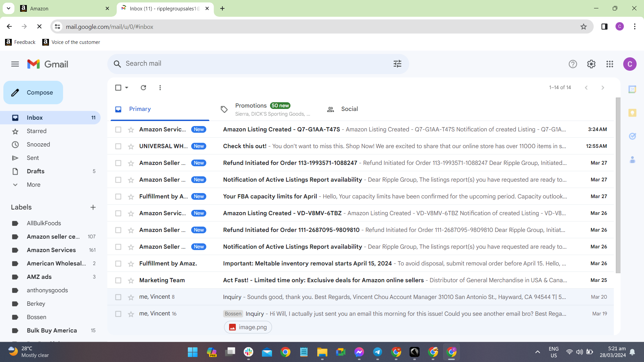Select Refund Initiated 113-1993571-1088247 checkbox
This screenshot has height=362, width=644.
tap(118, 163)
